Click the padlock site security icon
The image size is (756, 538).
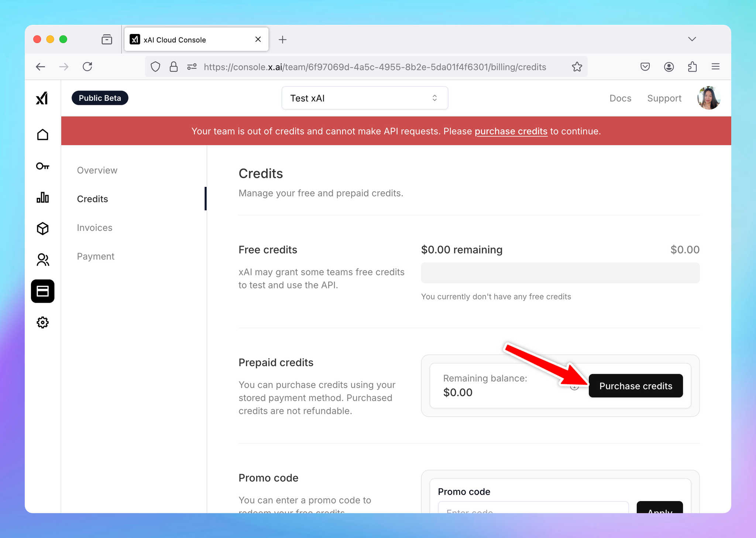pyautogui.click(x=173, y=67)
